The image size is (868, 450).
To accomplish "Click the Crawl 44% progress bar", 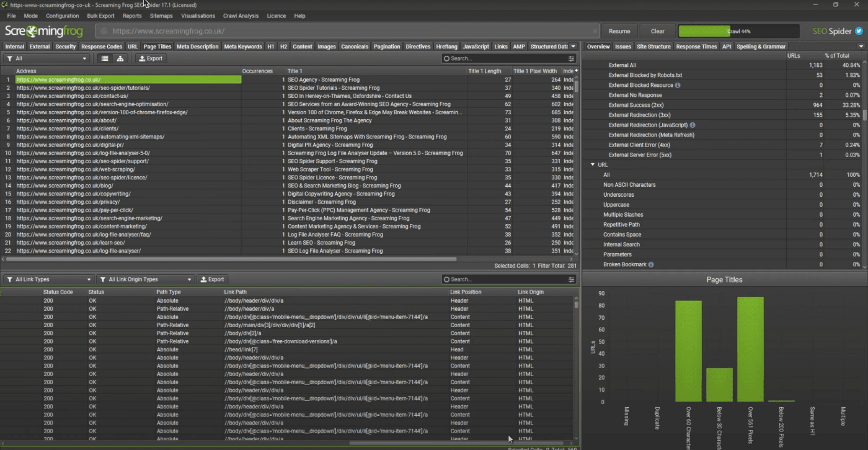I will click(739, 31).
